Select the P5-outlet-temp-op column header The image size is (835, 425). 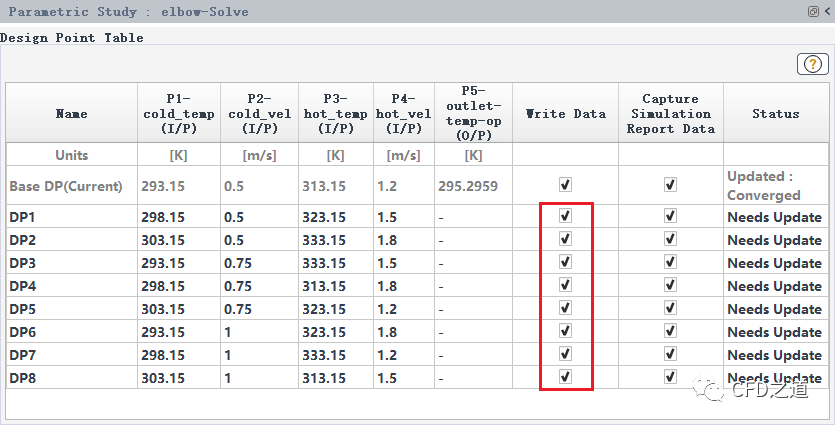click(x=473, y=114)
